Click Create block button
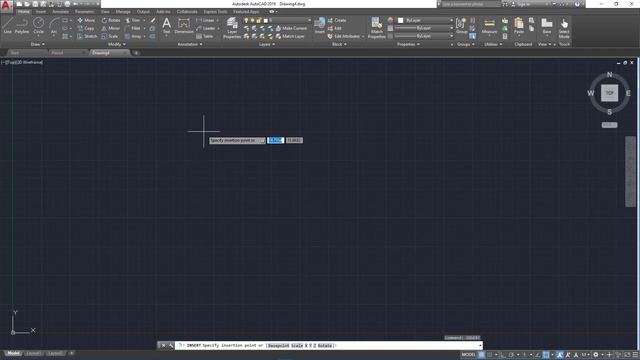Screen dimensions: 640x360 337,20
